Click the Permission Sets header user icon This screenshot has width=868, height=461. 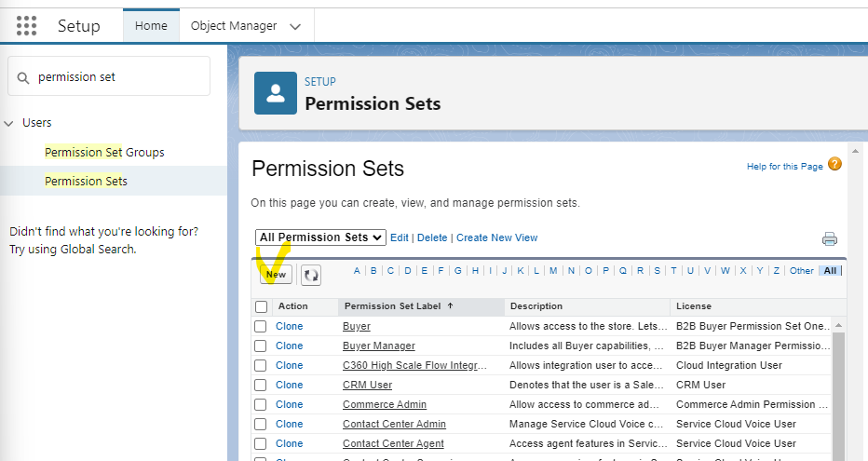(x=276, y=93)
